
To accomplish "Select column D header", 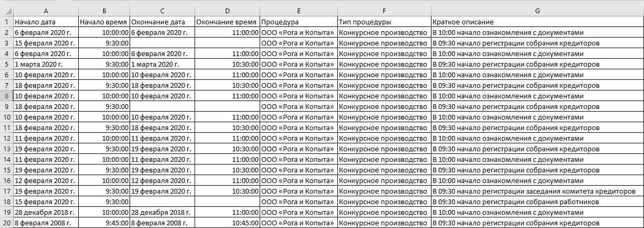I will 227,11.
